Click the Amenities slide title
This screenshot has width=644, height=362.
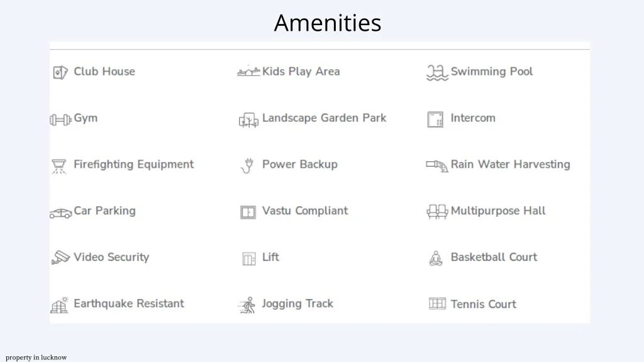tap(328, 23)
